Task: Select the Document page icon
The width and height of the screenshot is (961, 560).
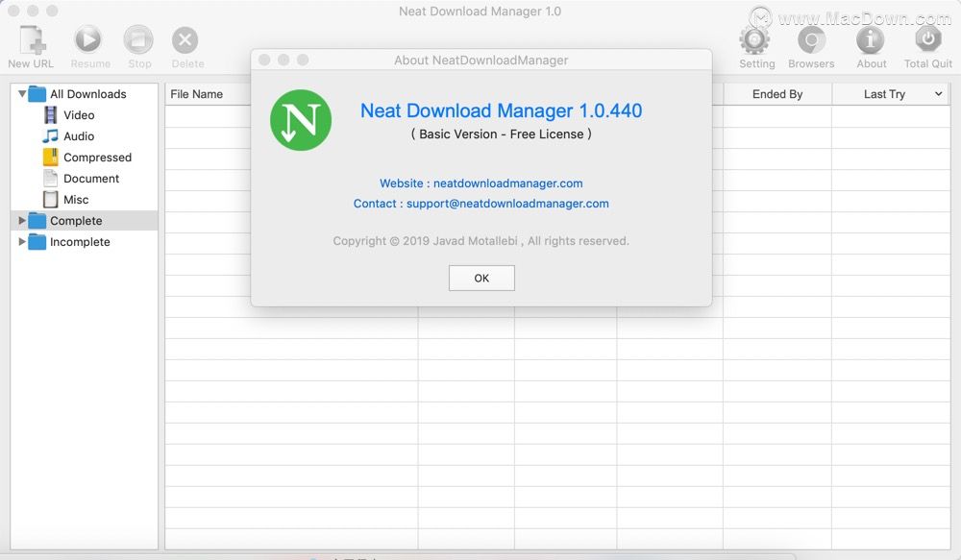Action: click(x=50, y=179)
